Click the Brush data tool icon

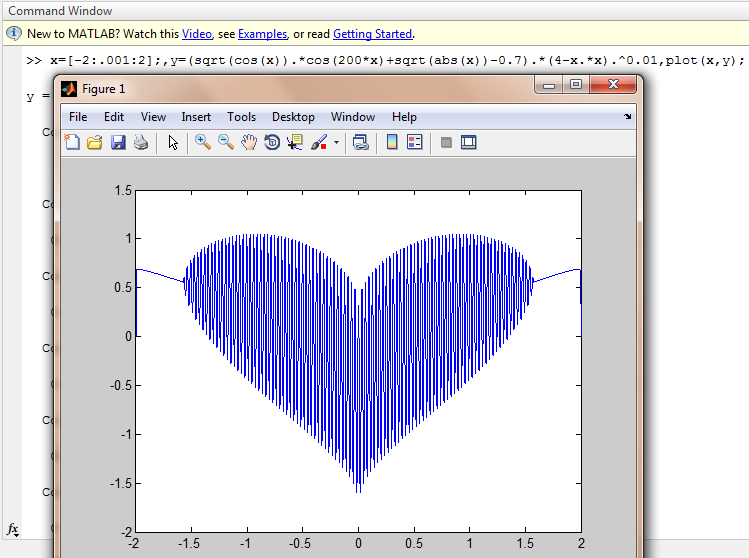point(319,143)
